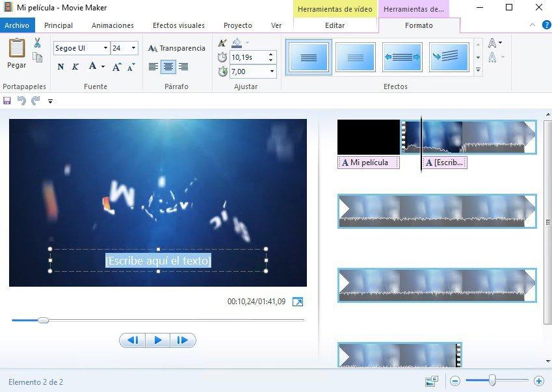Click the Cortar (scissors) icon
Screen dimensions: 552x392
[x=37, y=43]
